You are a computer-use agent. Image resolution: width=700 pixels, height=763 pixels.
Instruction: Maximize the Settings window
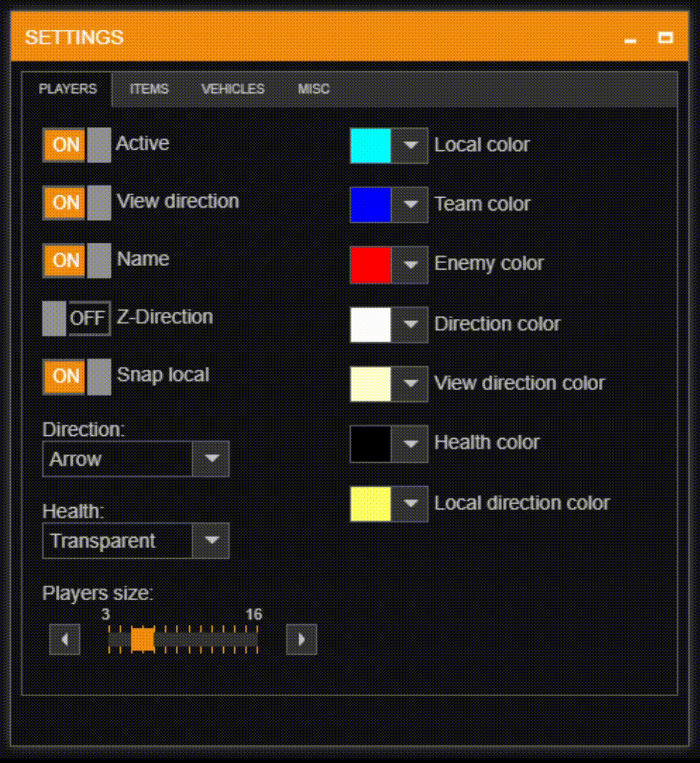665,38
